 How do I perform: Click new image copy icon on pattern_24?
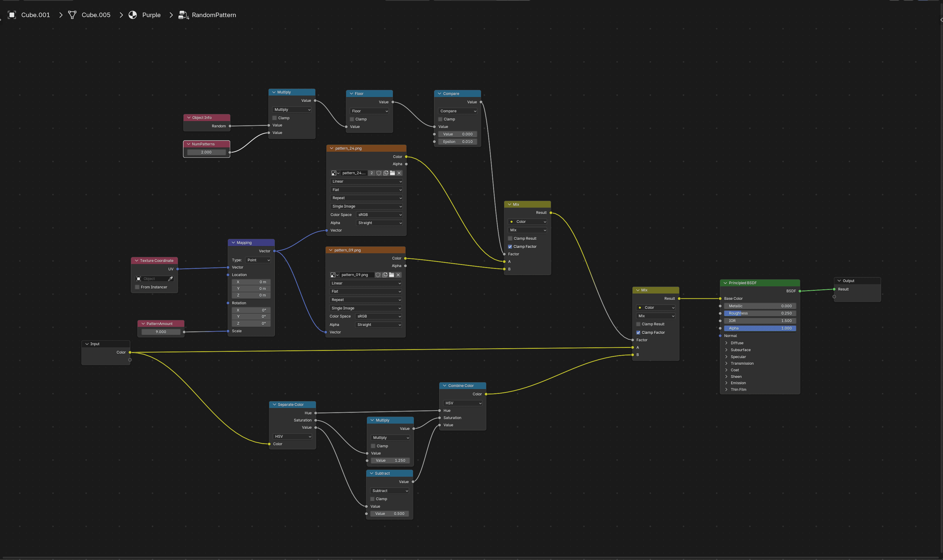386,173
